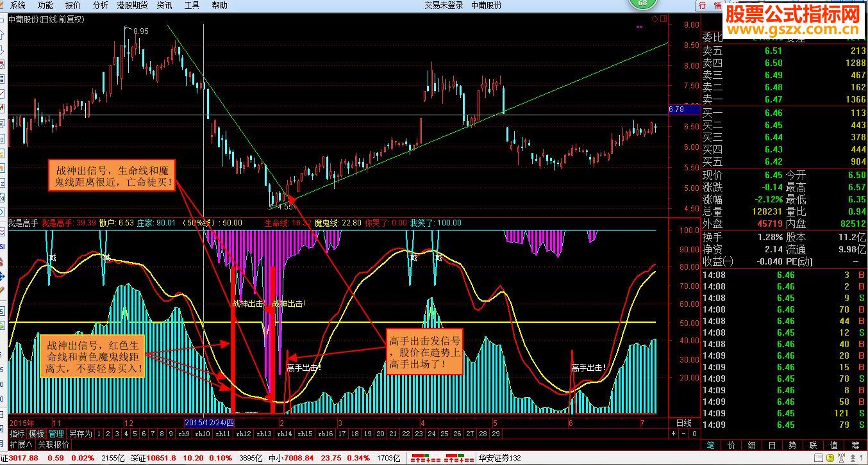Switch to the 笔 tick tab
Image resolution: width=868 pixels, height=465 pixels.
point(710,445)
